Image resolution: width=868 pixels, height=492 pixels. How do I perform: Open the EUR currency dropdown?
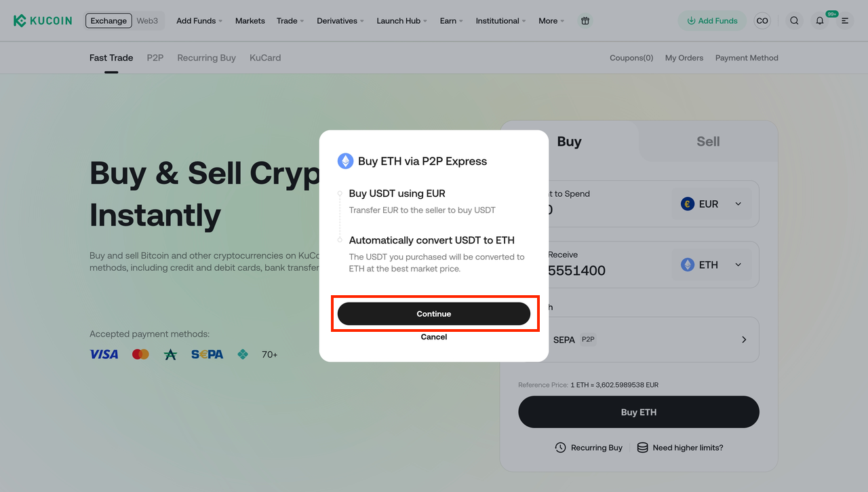711,204
